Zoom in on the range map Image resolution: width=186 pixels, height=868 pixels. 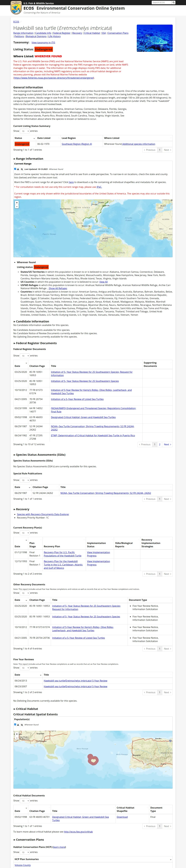pos(17,203)
